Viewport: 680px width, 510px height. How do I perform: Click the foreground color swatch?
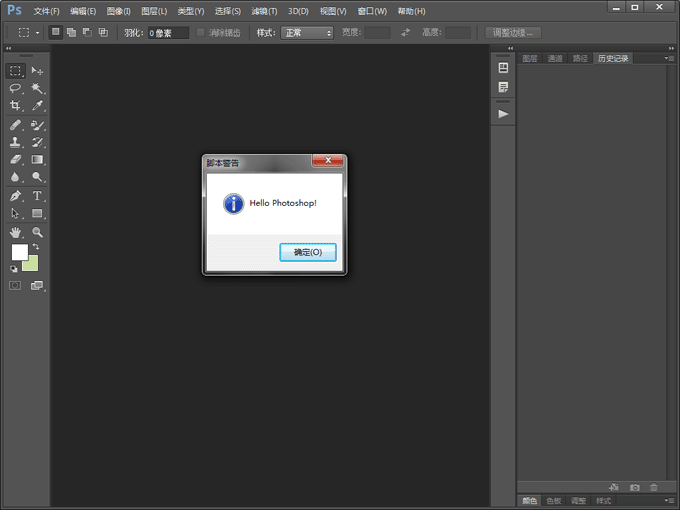pos(20,252)
